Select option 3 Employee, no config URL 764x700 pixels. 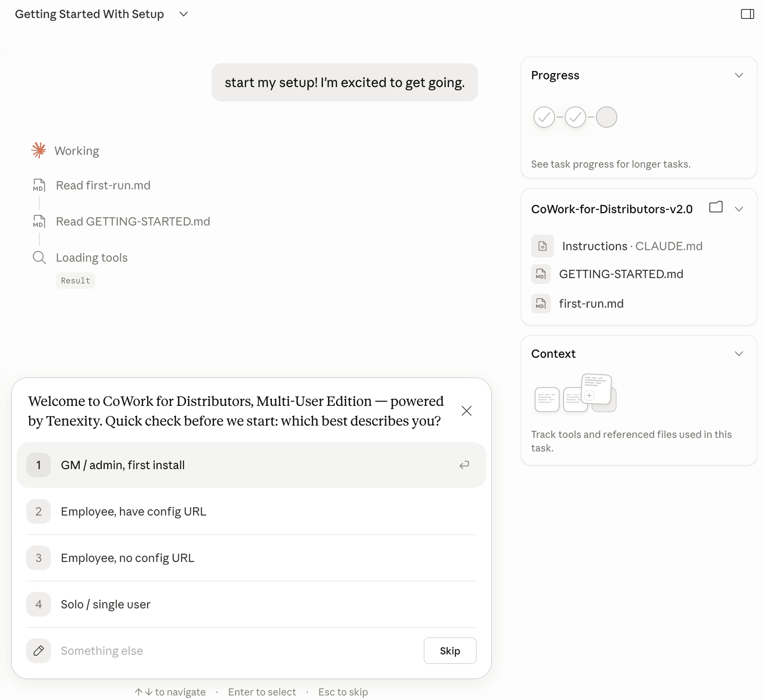[x=251, y=558]
